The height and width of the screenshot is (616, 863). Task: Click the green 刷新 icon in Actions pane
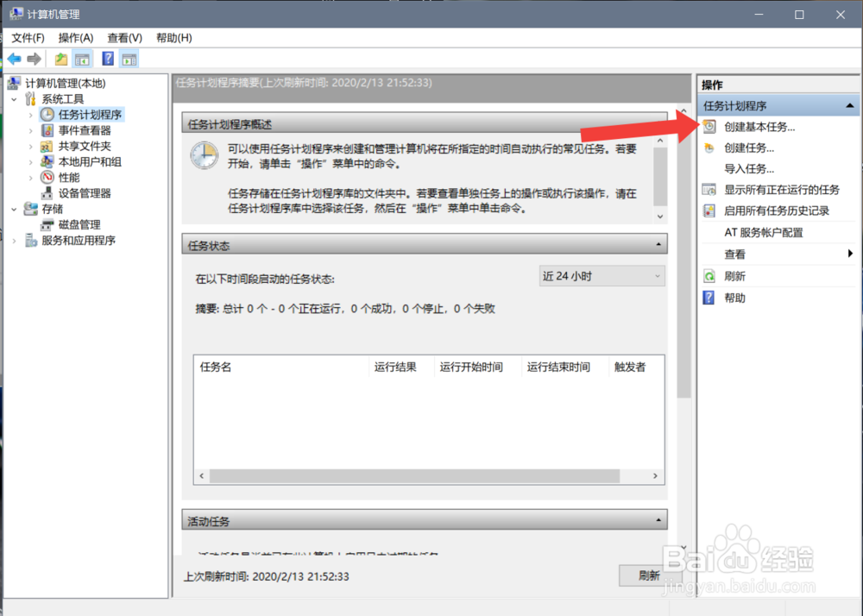pyautogui.click(x=709, y=275)
